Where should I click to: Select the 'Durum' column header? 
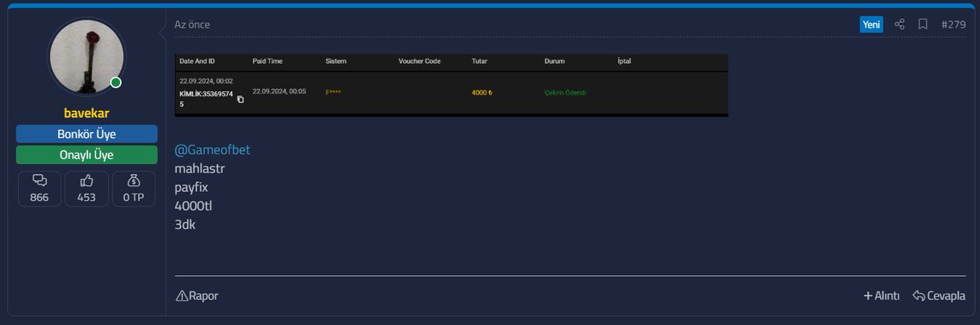click(555, 61)
